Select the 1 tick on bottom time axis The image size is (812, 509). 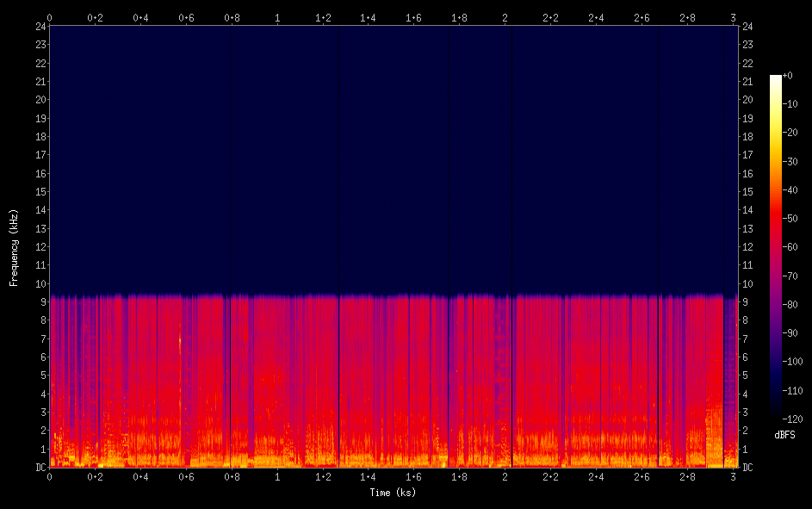pos(277,477)
